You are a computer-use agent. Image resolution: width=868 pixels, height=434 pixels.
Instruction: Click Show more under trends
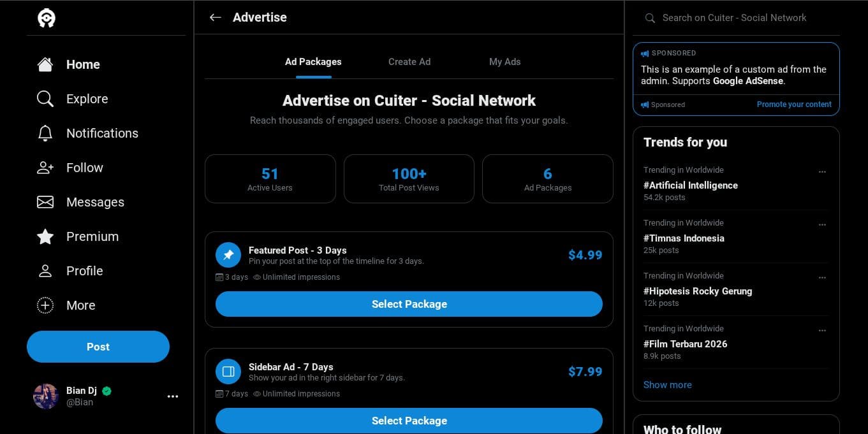pyautogui.click(x=667, y=385)
